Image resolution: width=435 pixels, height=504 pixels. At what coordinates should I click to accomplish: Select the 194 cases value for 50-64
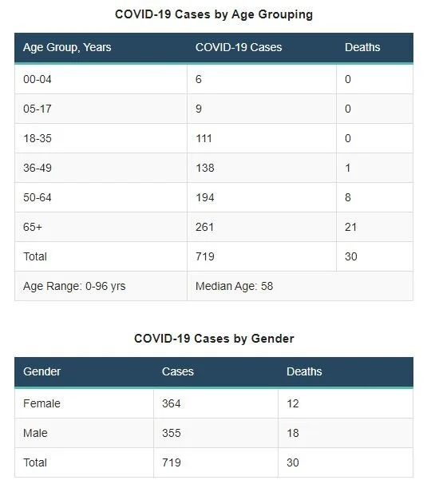(x=204, y=197)
